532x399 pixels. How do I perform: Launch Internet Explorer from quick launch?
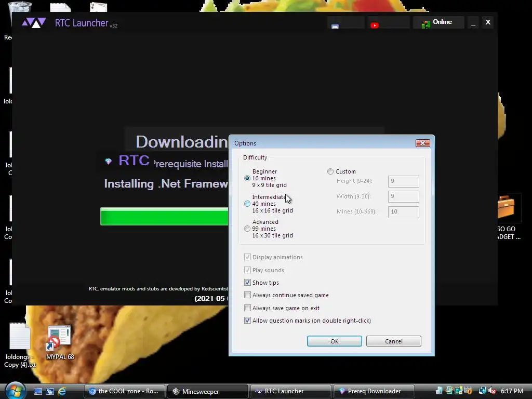point(62,391)
